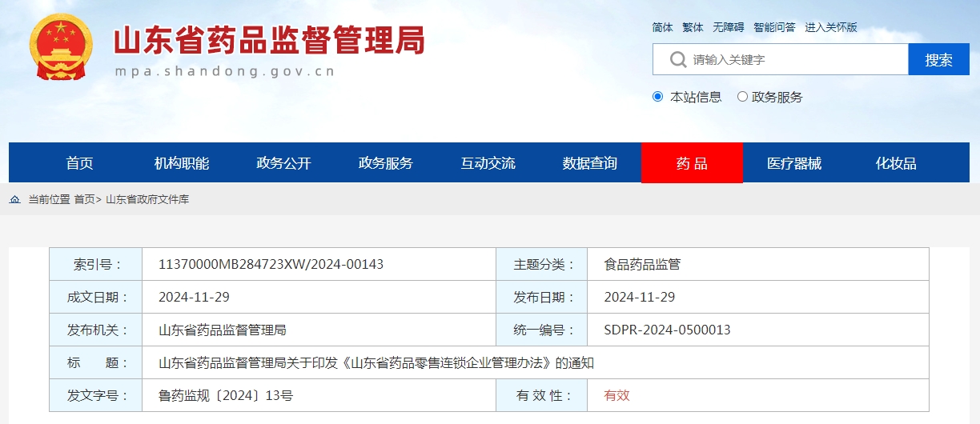
Task: Click the national emblem logo
Action: 61,47
